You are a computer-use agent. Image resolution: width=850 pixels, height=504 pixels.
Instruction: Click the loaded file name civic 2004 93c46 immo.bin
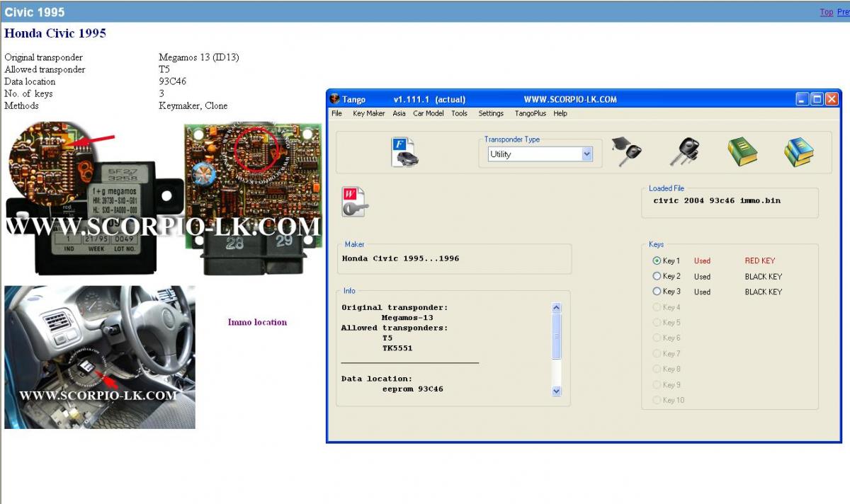(x=717, y=201)
